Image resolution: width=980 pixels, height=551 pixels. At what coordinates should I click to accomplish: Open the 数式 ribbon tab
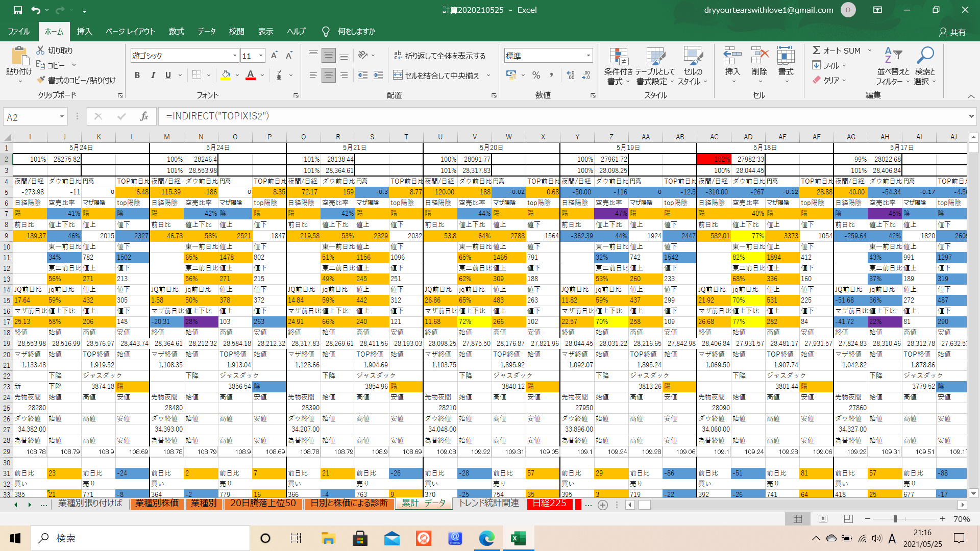point(176,32)
